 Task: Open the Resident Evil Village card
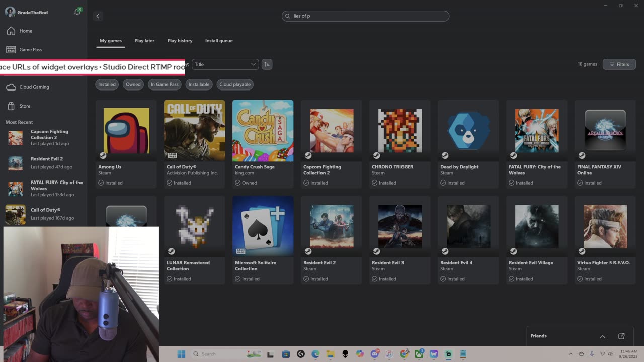537,240
